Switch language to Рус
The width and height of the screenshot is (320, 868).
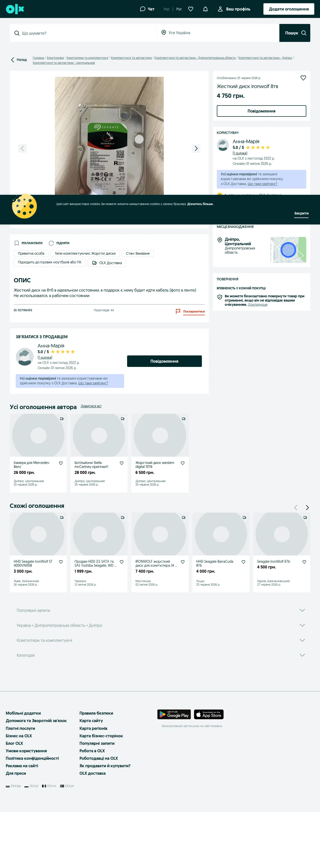[x=179, y=9]
